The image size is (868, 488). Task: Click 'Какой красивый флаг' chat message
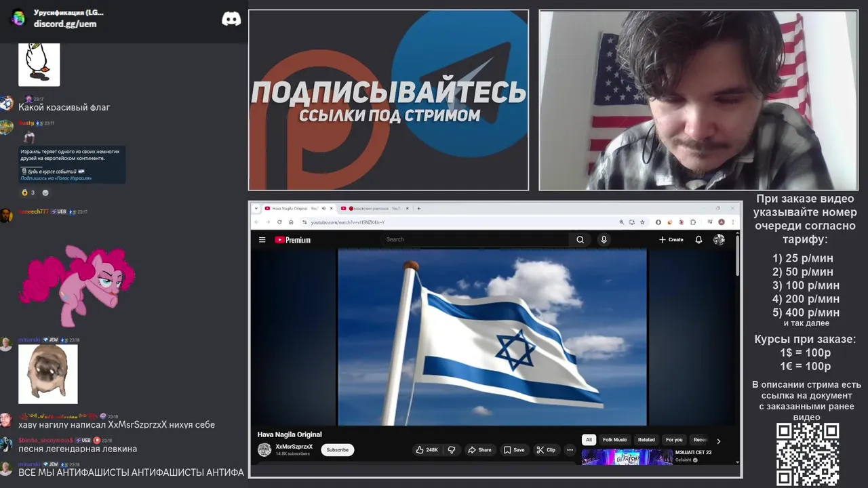click(x=64, y=107)
